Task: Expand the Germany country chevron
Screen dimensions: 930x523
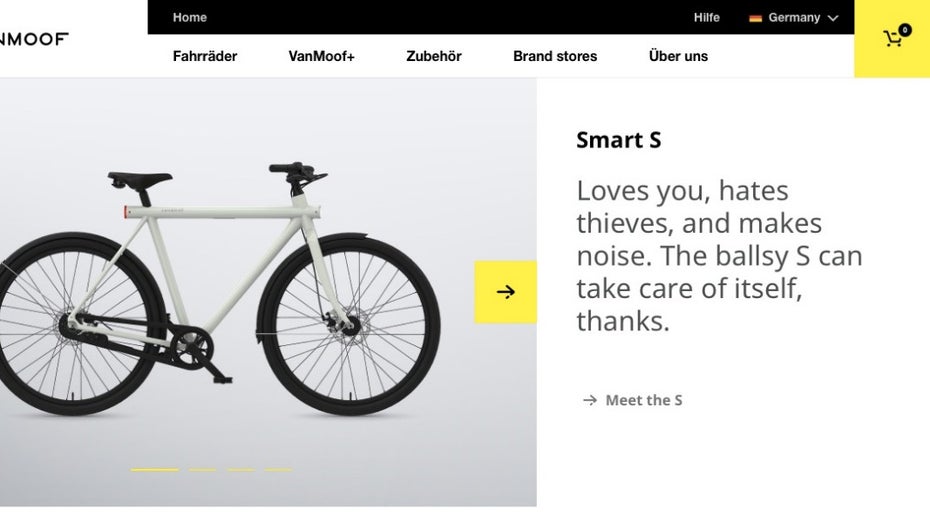Action: [833, 18]
